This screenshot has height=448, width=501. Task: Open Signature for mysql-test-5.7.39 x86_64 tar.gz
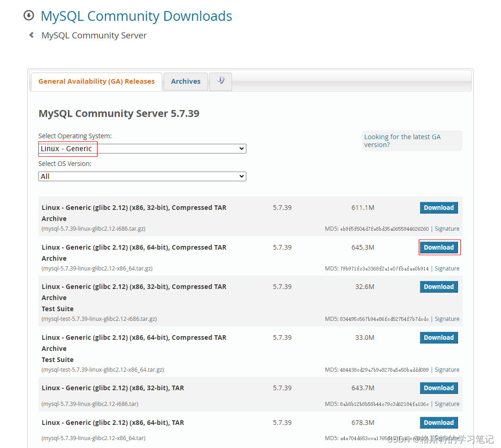point(447,370)
